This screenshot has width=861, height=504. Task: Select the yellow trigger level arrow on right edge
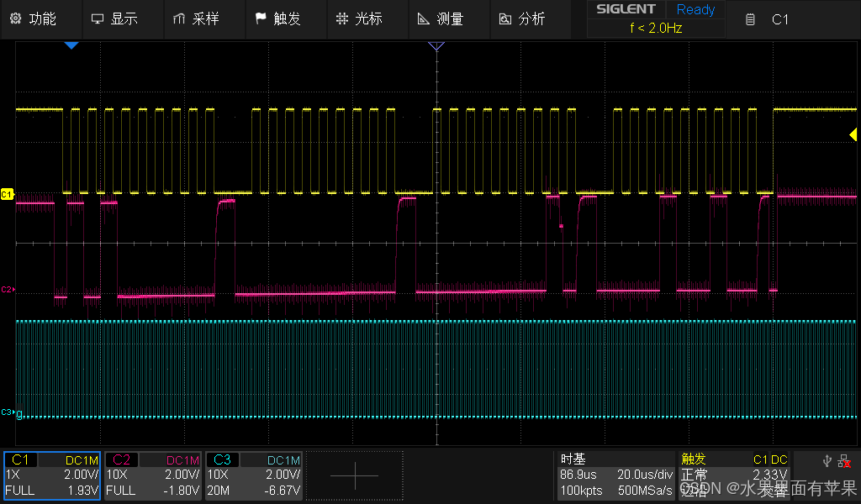[853, 134]
